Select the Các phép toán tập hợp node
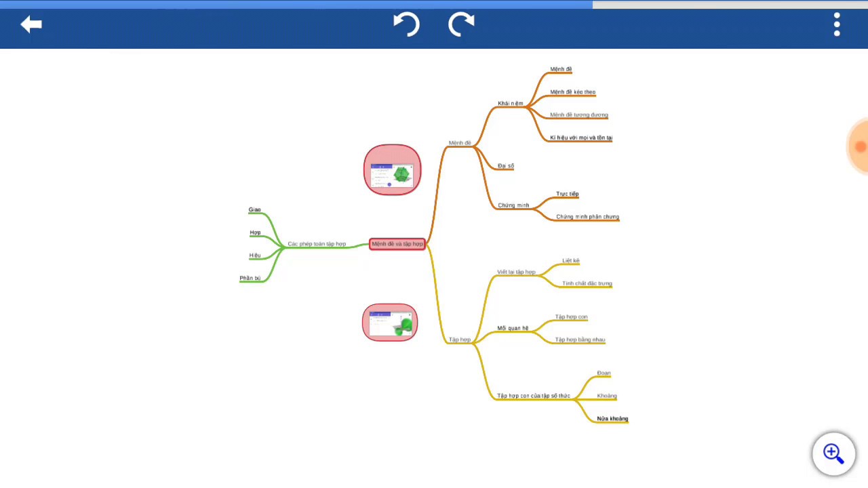The width and height of the screenshot is (868, 488). 317,244
